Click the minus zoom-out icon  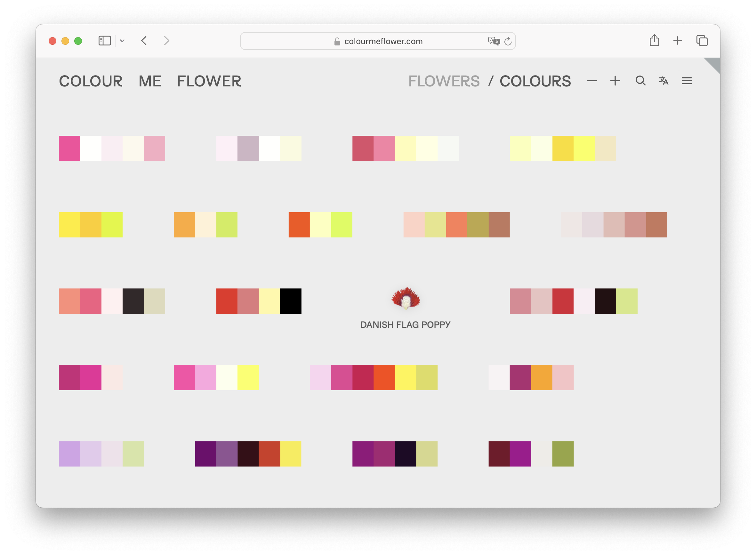tap(592, 81)
